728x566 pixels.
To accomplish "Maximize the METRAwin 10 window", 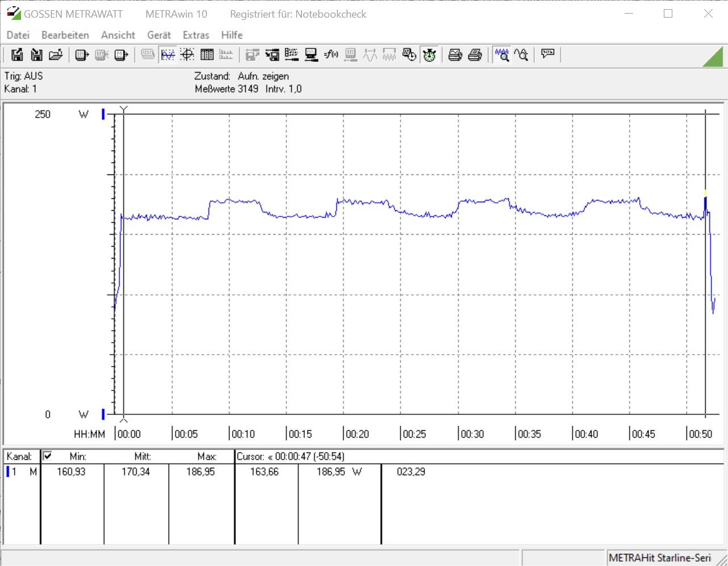I will [x=668, y=14].
